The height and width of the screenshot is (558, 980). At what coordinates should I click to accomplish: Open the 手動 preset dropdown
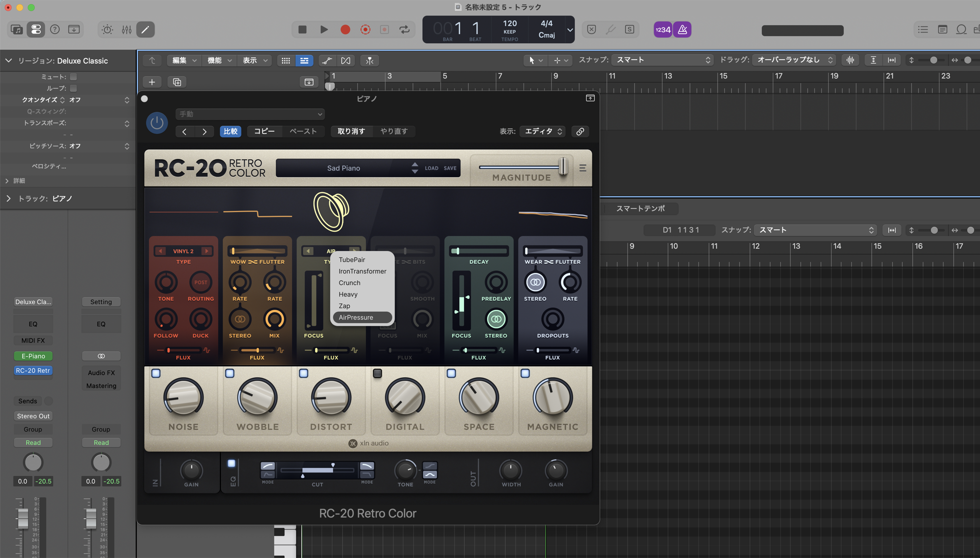(x=250, y=114)
